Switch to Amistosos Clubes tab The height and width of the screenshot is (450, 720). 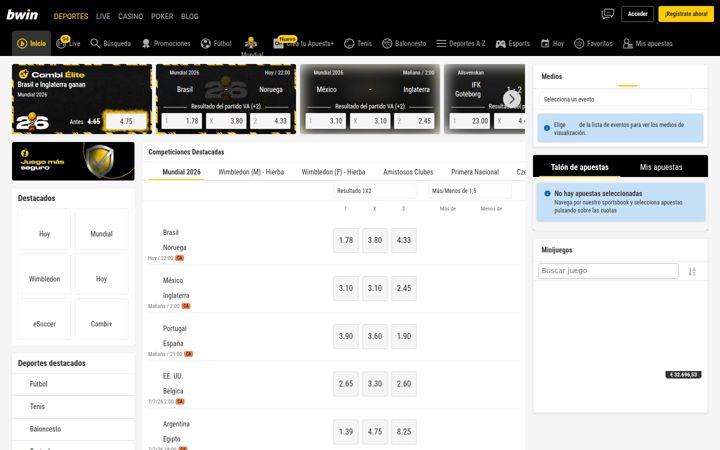(408, 172)
